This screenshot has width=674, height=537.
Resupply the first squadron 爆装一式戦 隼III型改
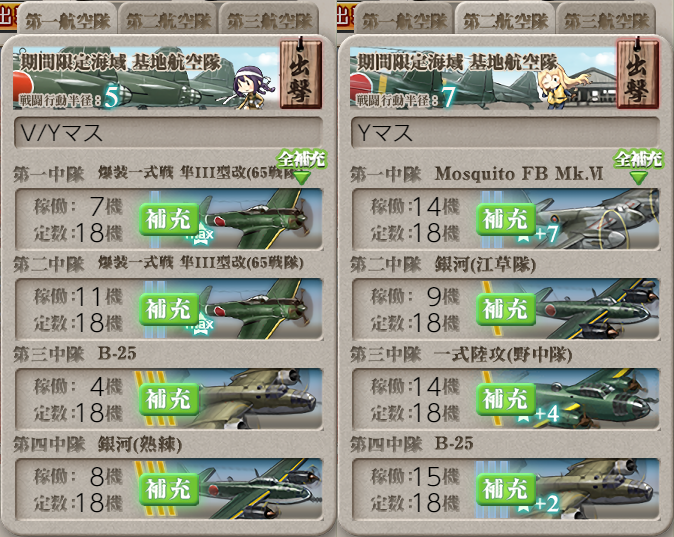(169, 219)
